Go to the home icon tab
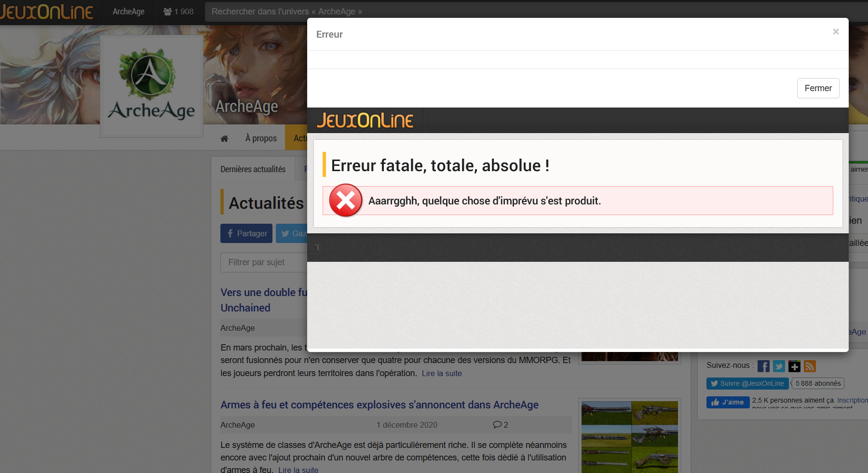The image size is (868, 473). tap(224, 138)
